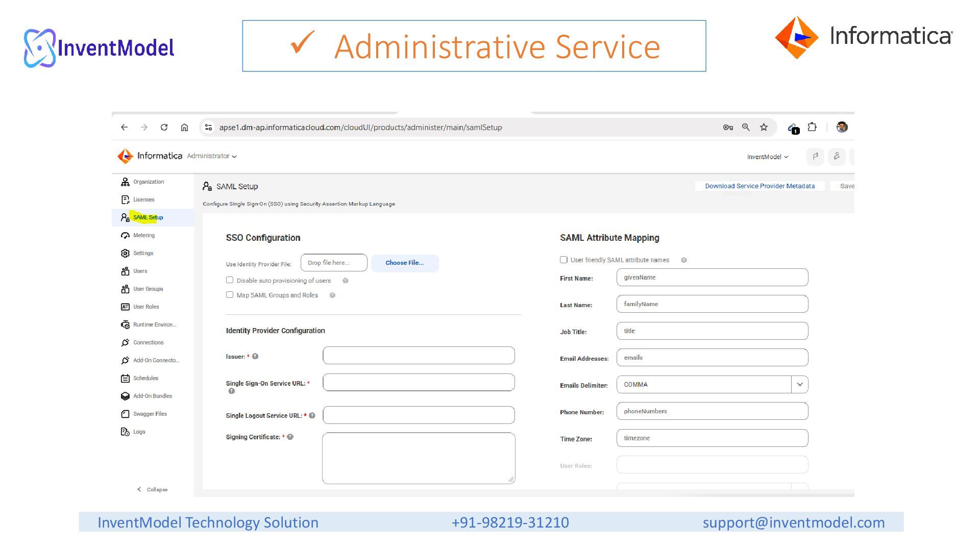The image size is (980, 551).
Task: Click the Single Sign-On Service URL field
Action: point(419,383)
